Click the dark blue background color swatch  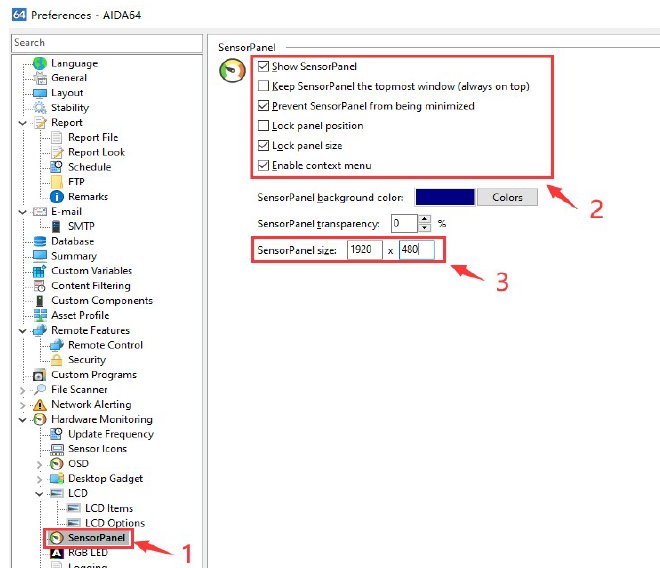445,197
